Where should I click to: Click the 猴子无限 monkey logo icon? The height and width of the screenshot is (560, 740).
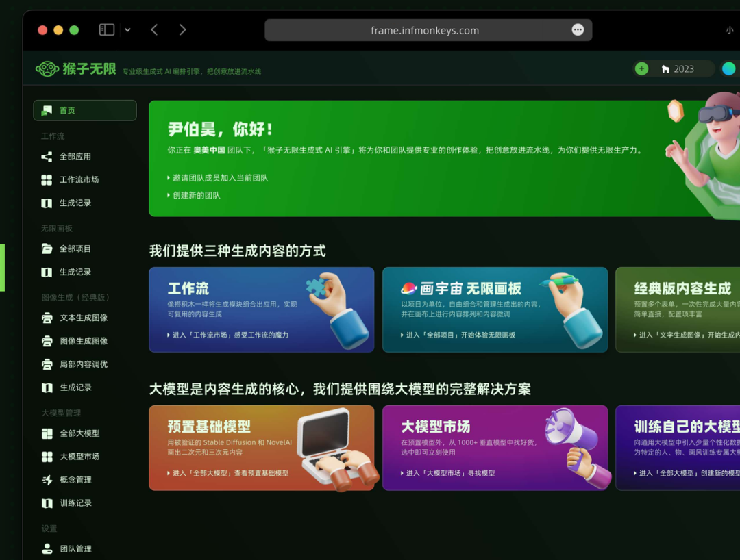(x=47, y=69)
